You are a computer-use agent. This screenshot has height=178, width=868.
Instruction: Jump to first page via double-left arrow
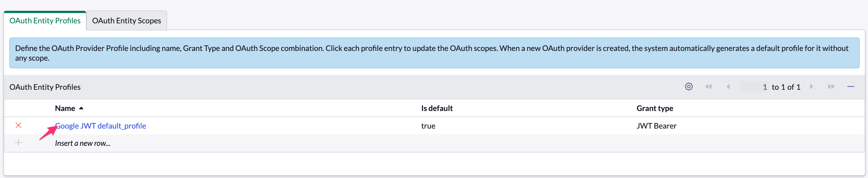709,86
